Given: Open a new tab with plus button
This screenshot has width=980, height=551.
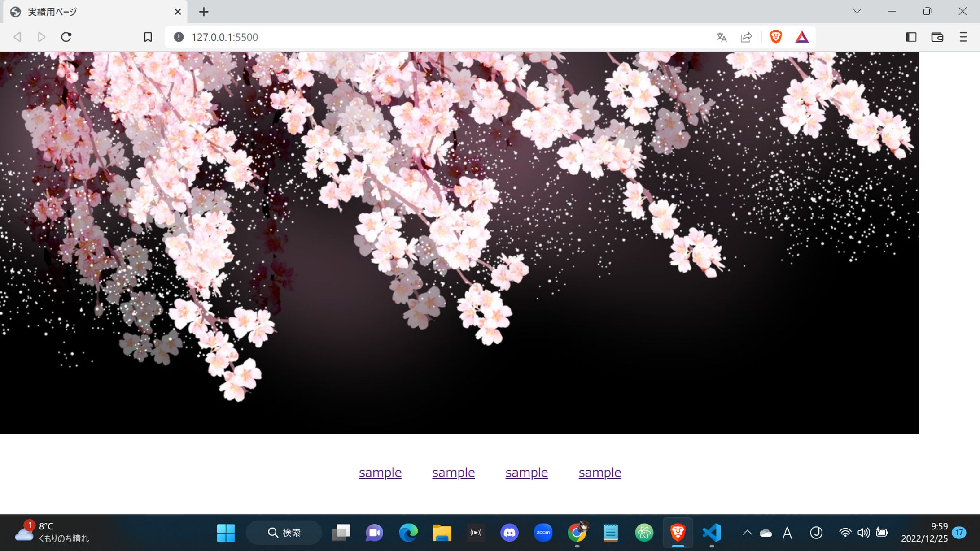Looking at the screenshot, I should pos(204,12).
